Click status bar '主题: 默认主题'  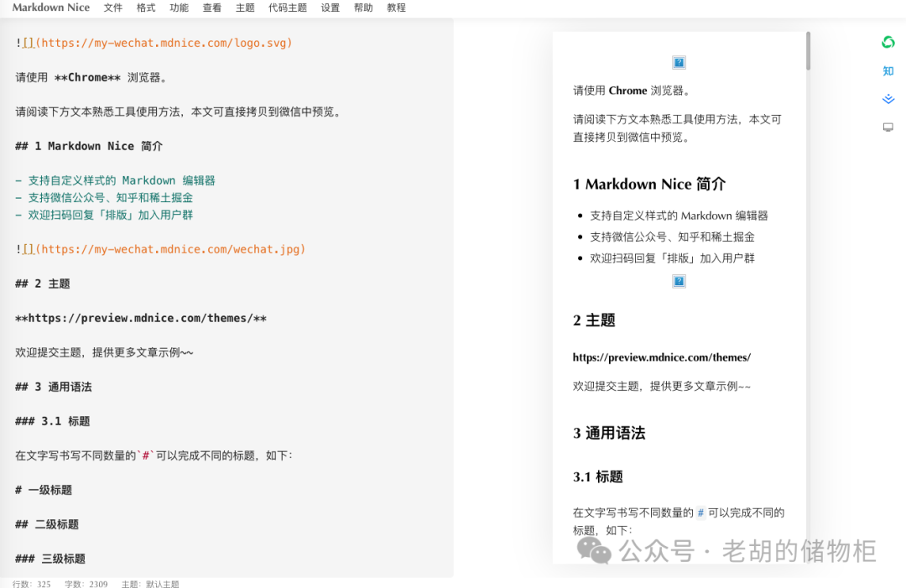click(150, 584)
